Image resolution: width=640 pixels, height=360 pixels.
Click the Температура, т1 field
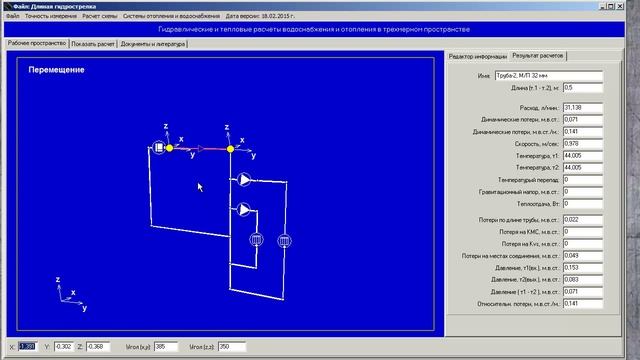582,156
